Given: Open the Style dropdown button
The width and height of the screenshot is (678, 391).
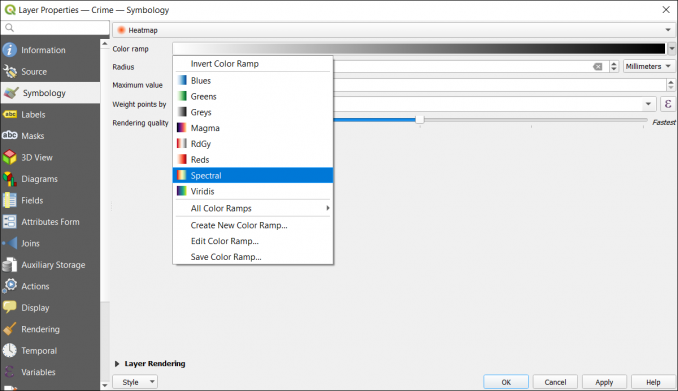Looking at the screenshot, I should [135, 382].
